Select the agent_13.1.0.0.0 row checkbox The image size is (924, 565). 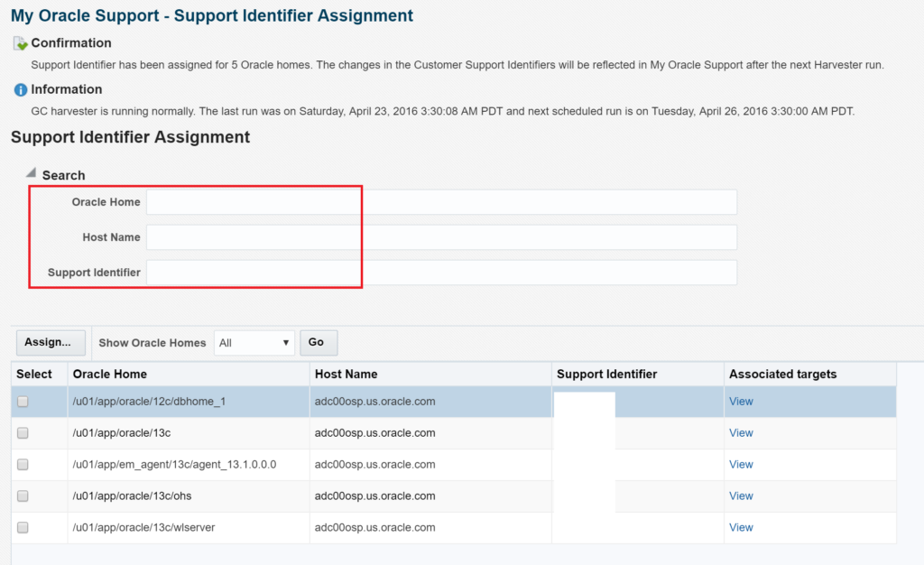tap(23, 465)
